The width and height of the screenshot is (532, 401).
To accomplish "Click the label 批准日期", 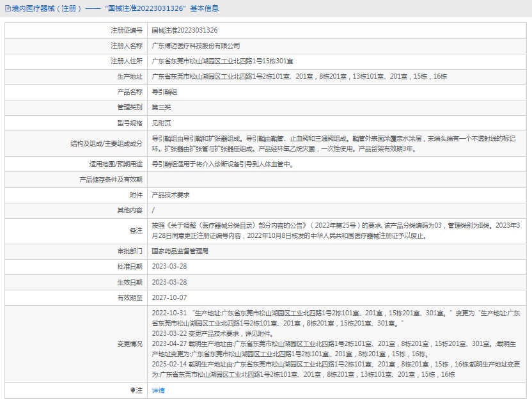I will [130, 266].
